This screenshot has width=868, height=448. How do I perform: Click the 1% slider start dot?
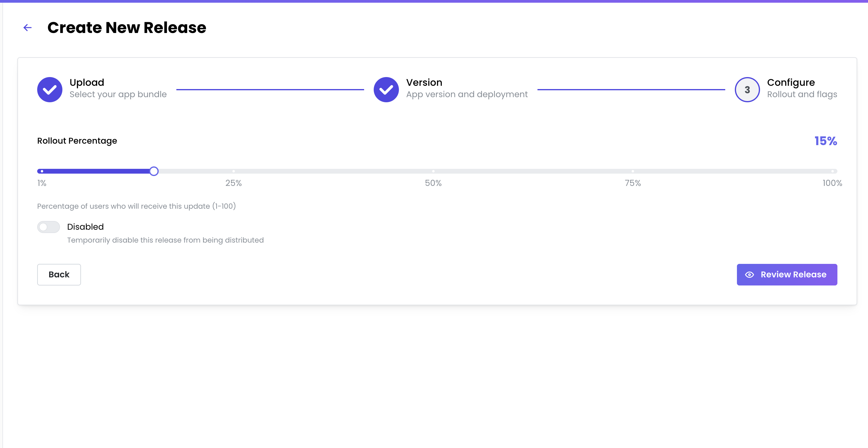(42, 171)
